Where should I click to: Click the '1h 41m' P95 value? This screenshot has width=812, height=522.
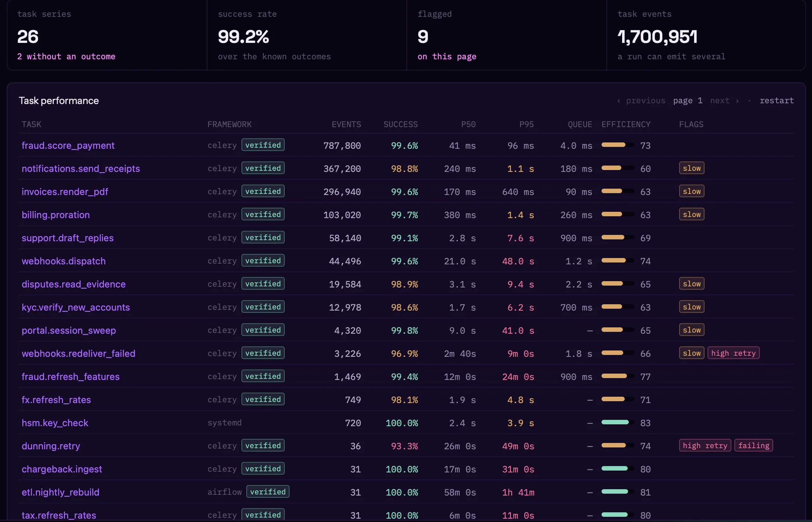click(518, 492)
